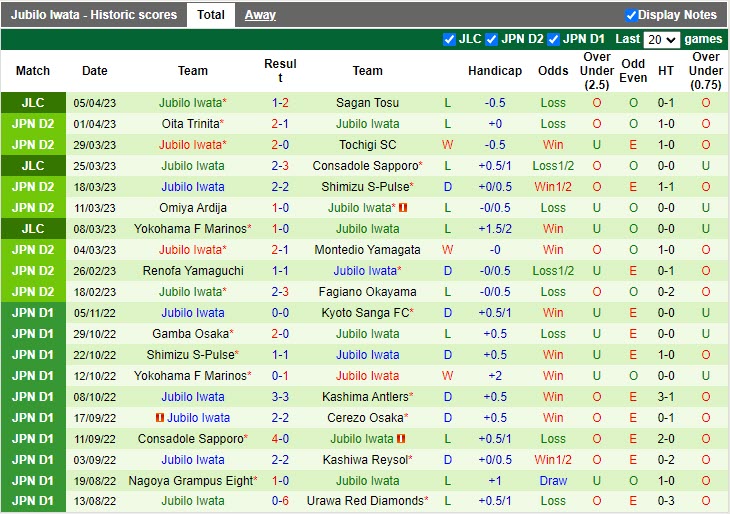Click the Match column header
Image resolution: width=730 pixels, height=514 pixels.
pos(33,71)
